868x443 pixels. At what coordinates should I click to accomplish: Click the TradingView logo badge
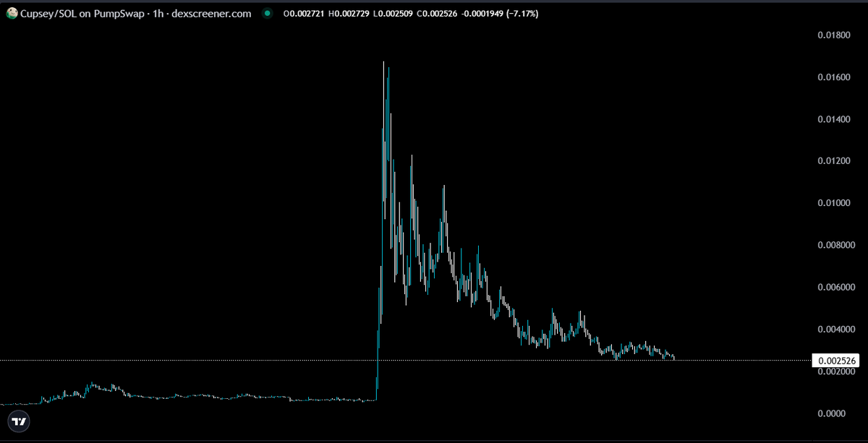(20, 421)
